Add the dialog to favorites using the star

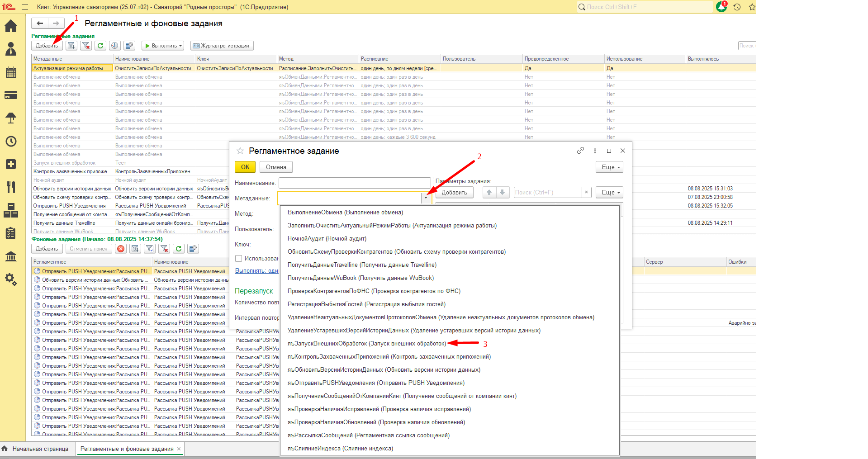pos(240,151)
